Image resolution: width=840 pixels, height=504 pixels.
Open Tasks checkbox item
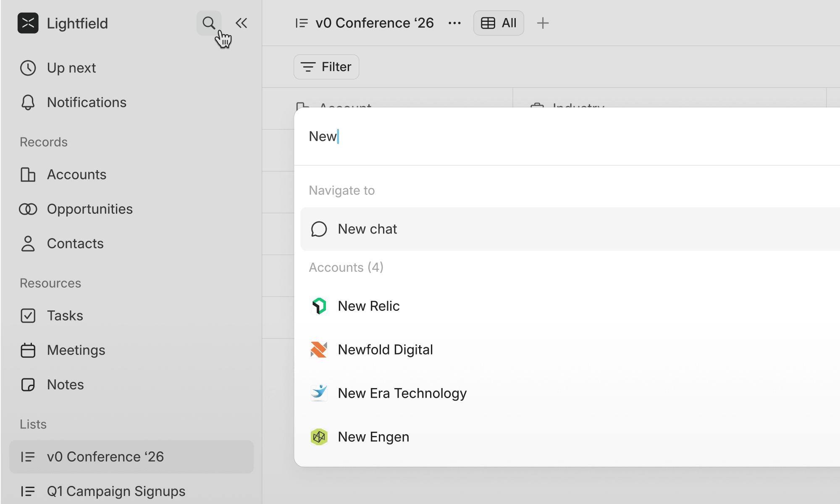(65, 316)
